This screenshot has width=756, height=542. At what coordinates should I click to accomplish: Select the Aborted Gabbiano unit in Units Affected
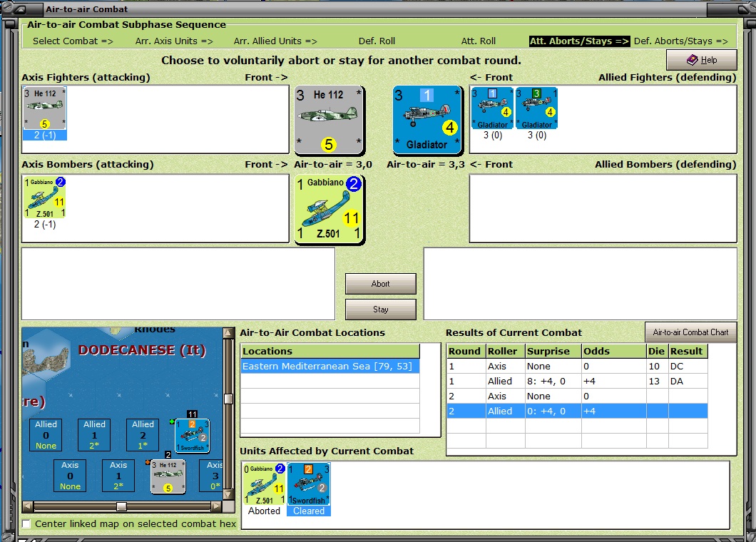click(x=264, y=484)
